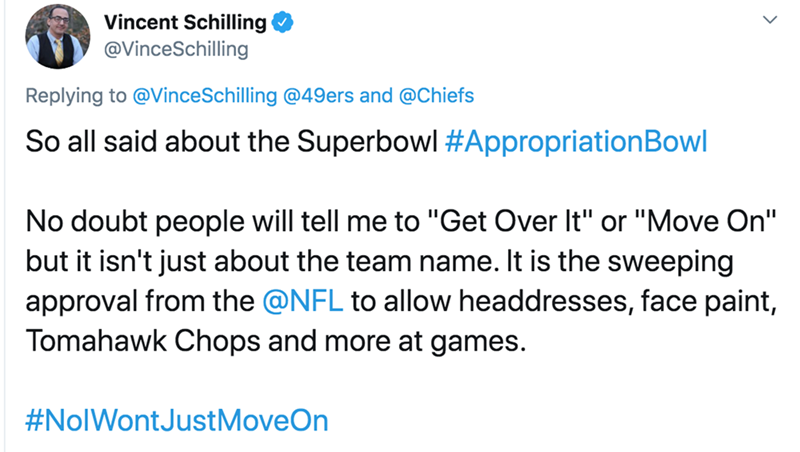Click Vincent Schilling's profile avatar photo
The width and height of the screenshot is (800, 452).
58,34
